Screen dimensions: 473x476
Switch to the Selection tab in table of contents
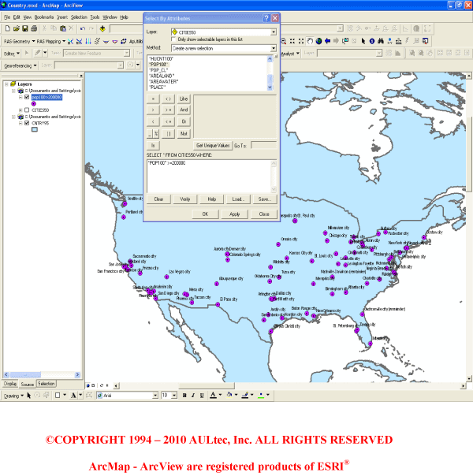(x=47, y=384)
